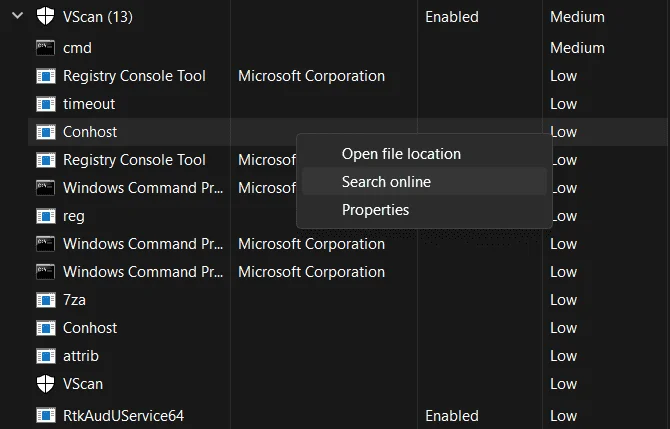Click the RtkAudUService64 icon

pos(45,415)
